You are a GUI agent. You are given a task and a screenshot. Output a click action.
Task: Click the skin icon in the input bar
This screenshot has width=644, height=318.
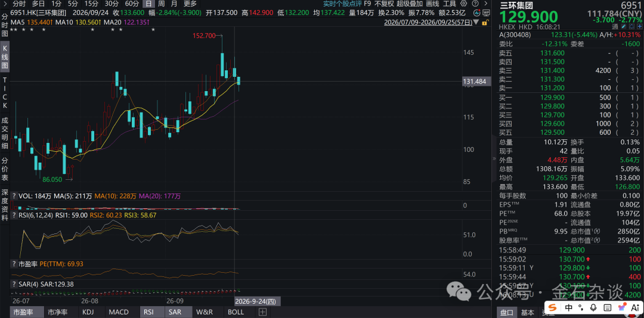[622, 307]
